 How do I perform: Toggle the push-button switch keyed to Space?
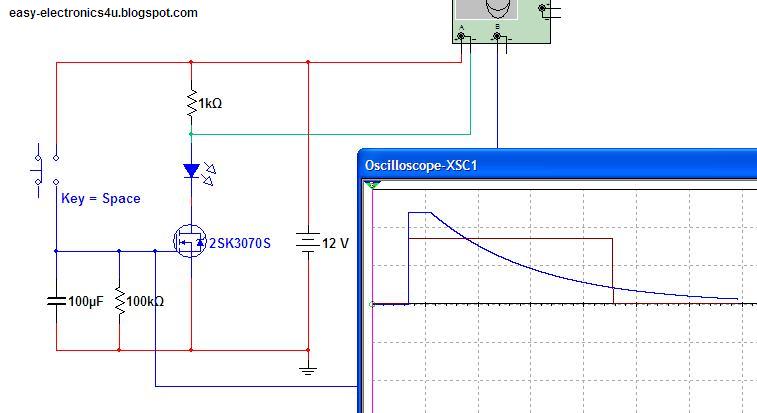pos(45,170)
